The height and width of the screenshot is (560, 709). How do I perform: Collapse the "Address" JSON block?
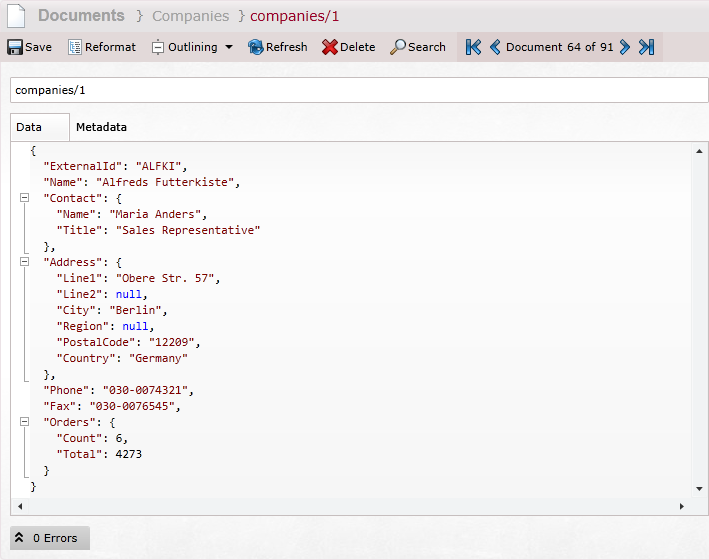pyautogui.click(x=24, y=261)
